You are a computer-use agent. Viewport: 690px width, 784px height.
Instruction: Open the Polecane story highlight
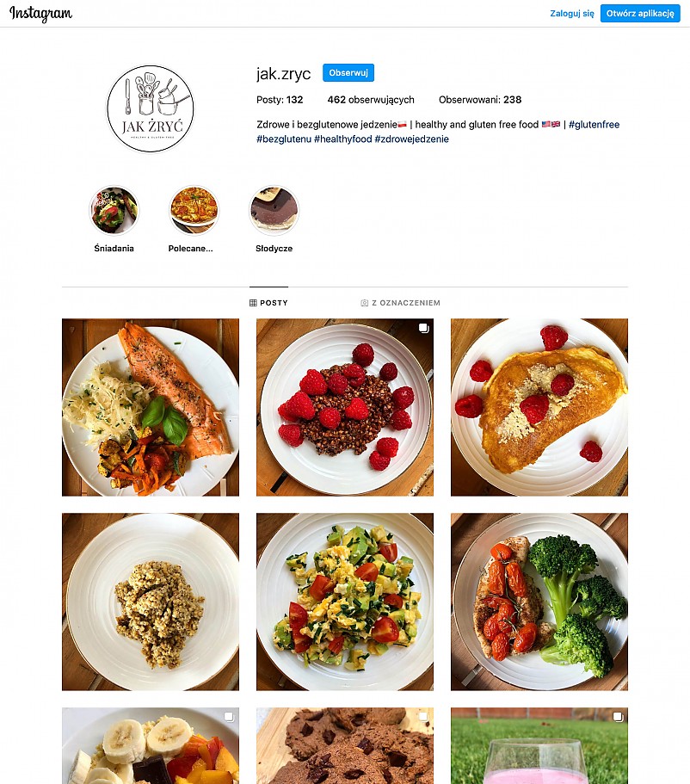click(194, 211)
